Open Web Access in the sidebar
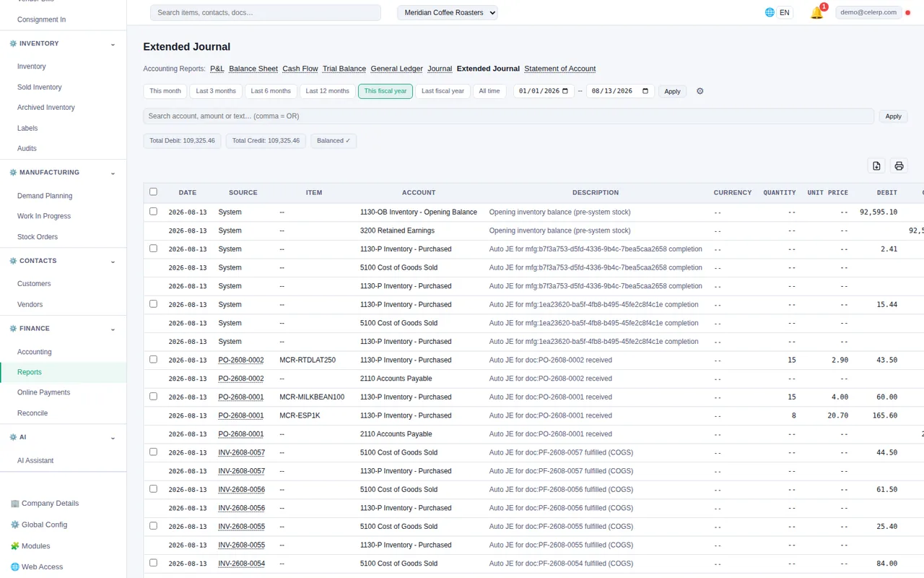This screenshot has height=578, width=924. click(x=37, y=567)
